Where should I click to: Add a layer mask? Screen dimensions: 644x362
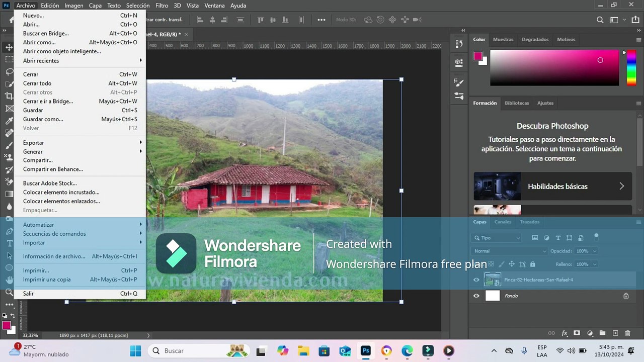tap(577, 333)
